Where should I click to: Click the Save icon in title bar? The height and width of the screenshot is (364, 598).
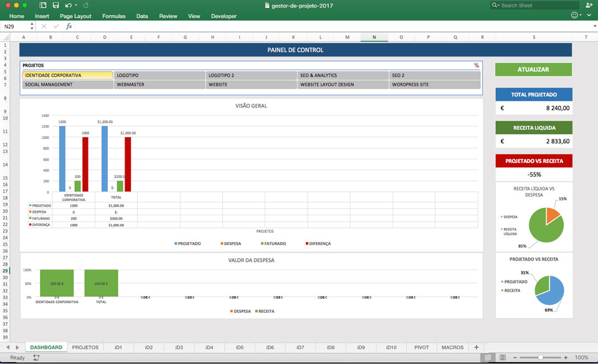pyautogui.click(x=55, y=6)
